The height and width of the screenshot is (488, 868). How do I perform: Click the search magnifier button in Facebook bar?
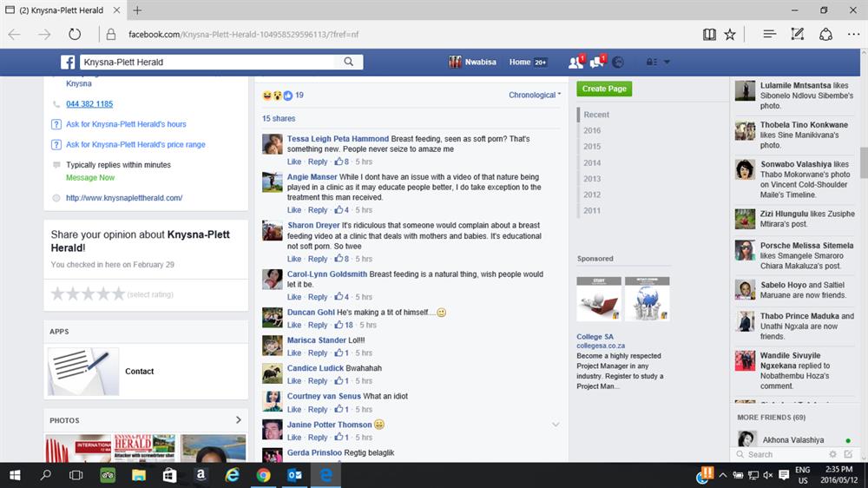(348, 62)
